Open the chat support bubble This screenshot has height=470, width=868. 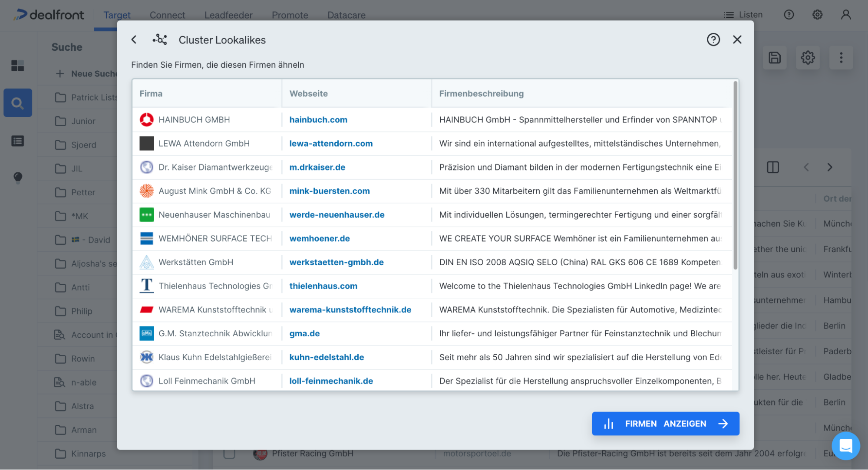(846, 446)
